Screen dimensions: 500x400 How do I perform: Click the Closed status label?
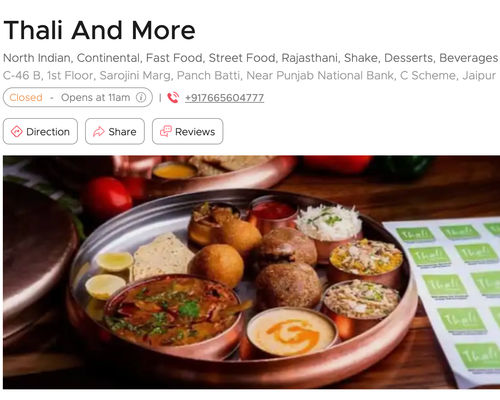[x=26, y=97]
